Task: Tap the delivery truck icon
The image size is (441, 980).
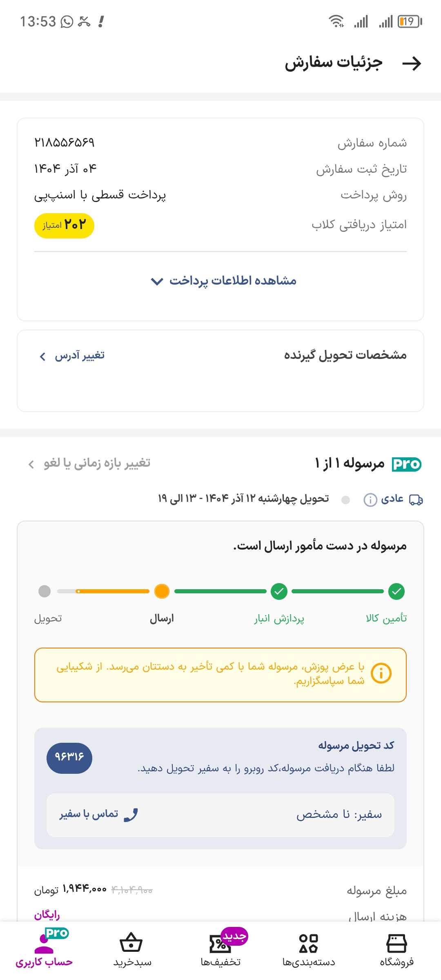Action: tap(416, 499)
